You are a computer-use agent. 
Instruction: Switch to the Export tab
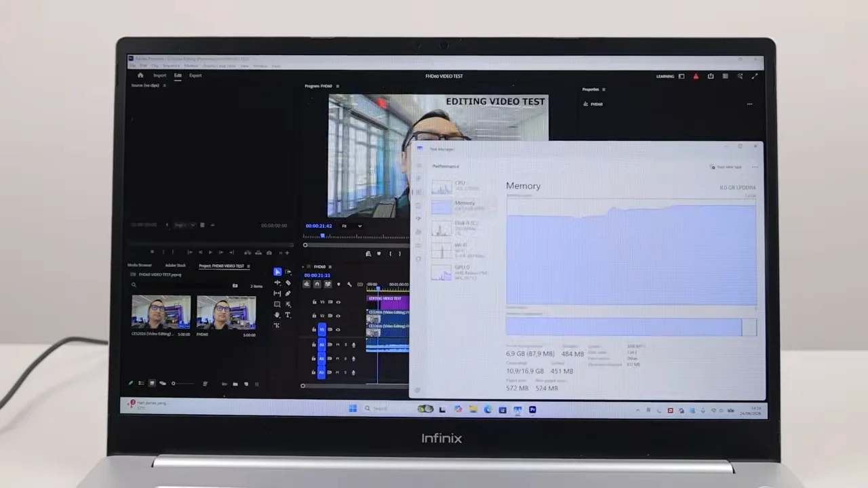point(195,75)
